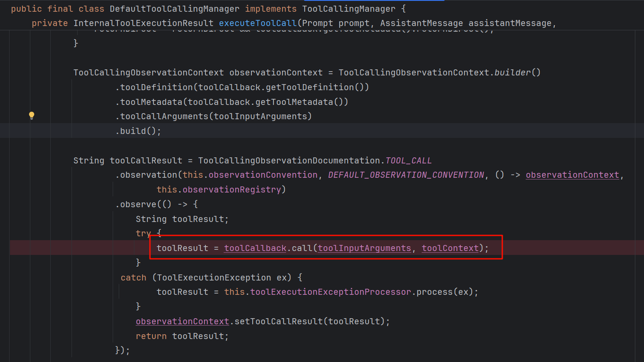Click the TOOL_CALL constant
644x362 pixels.
point(409,160)
